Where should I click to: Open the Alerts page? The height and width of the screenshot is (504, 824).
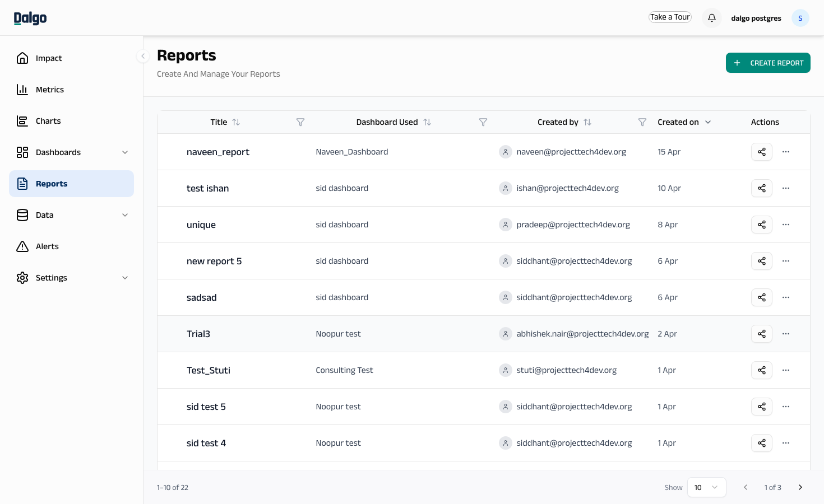pos(72,246)
